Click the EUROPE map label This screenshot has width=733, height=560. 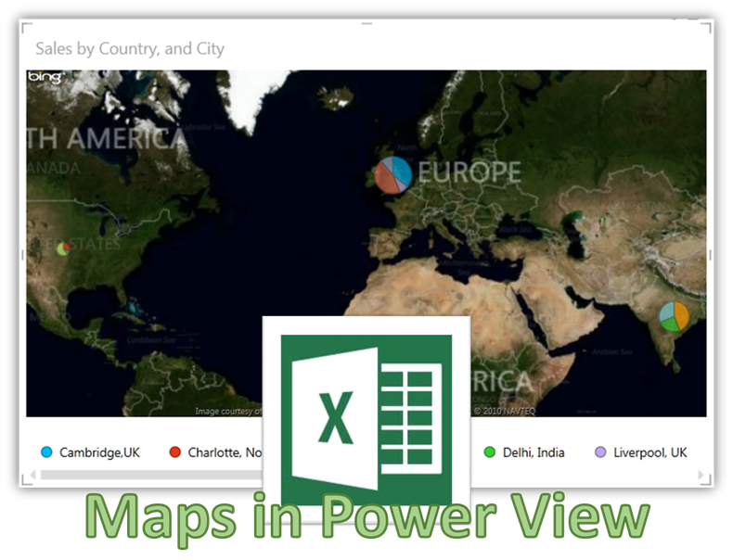point(469,172)
